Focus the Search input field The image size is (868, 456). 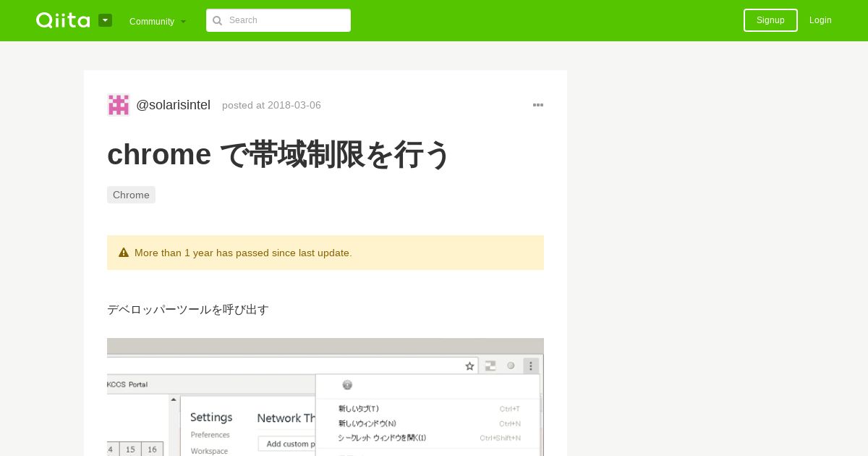(x=278, y=20)
